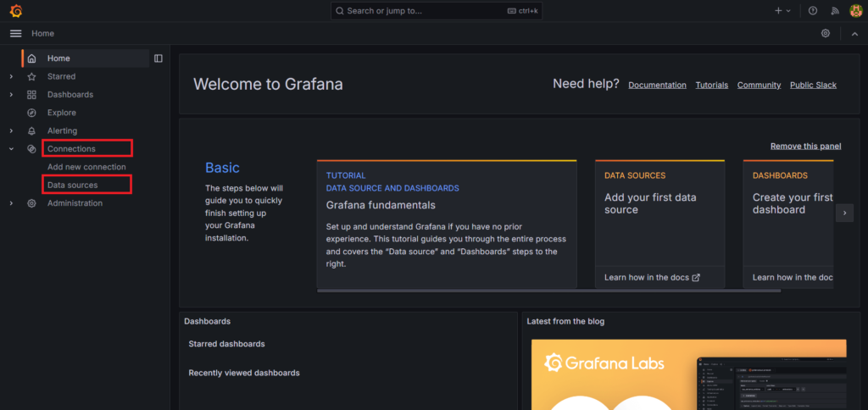Collapse the Connections menu section
868x410 pixels.
pyautogui.click(x=11, y=149)
